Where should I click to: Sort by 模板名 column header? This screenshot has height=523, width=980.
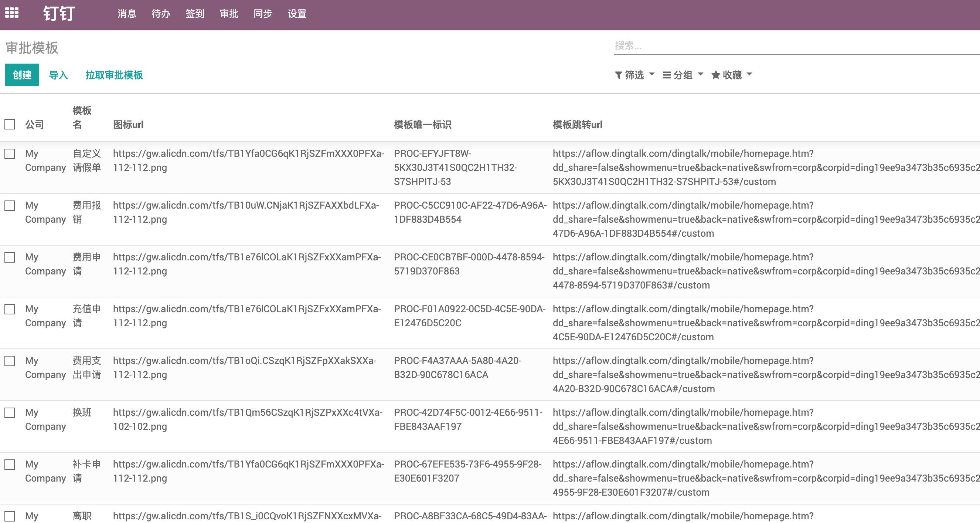(82, 117)
